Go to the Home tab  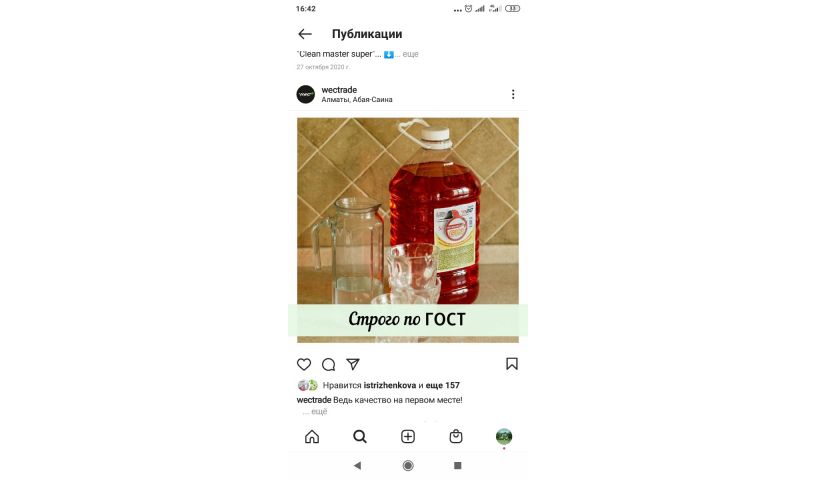coord(312,436)
